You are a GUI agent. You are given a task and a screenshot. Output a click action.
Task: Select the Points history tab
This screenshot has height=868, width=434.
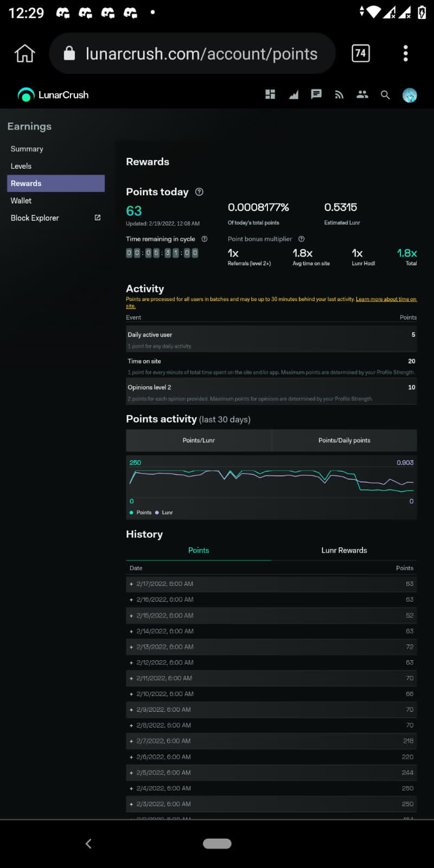199,550
